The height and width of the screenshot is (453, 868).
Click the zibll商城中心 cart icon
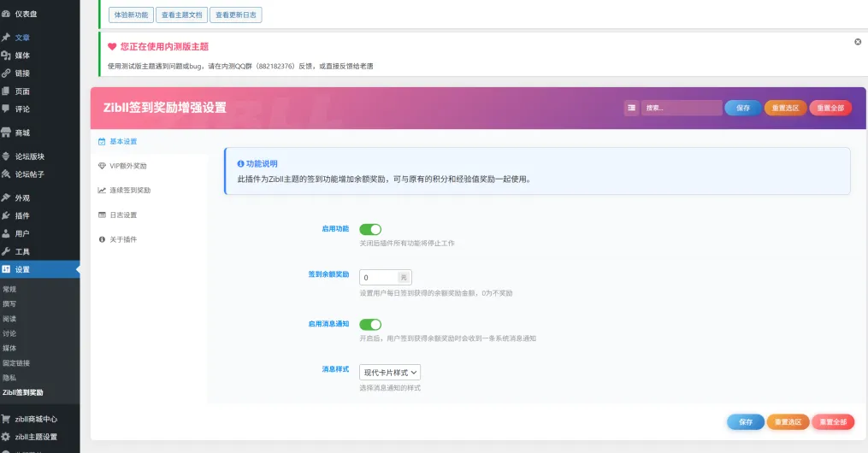pos(6,419)
